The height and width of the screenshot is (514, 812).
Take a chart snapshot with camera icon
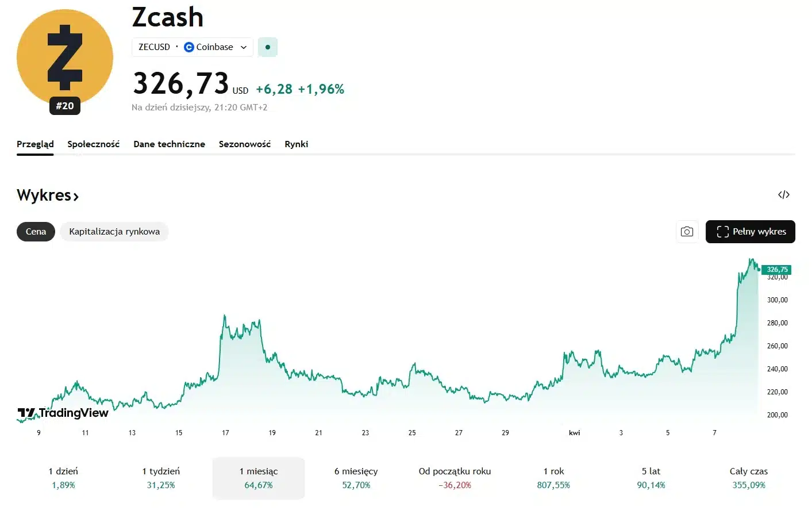687,232
